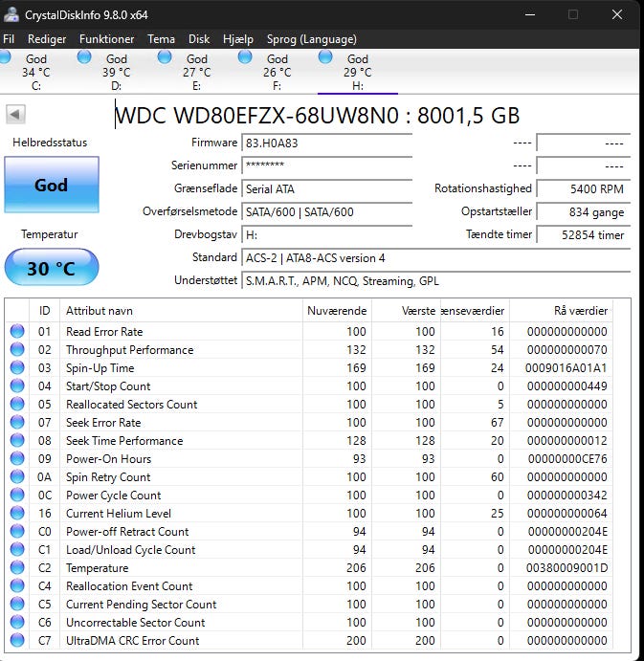Click the Current Helium Level status orb
The width and height of the screenshot is (644, 661).
16,514
